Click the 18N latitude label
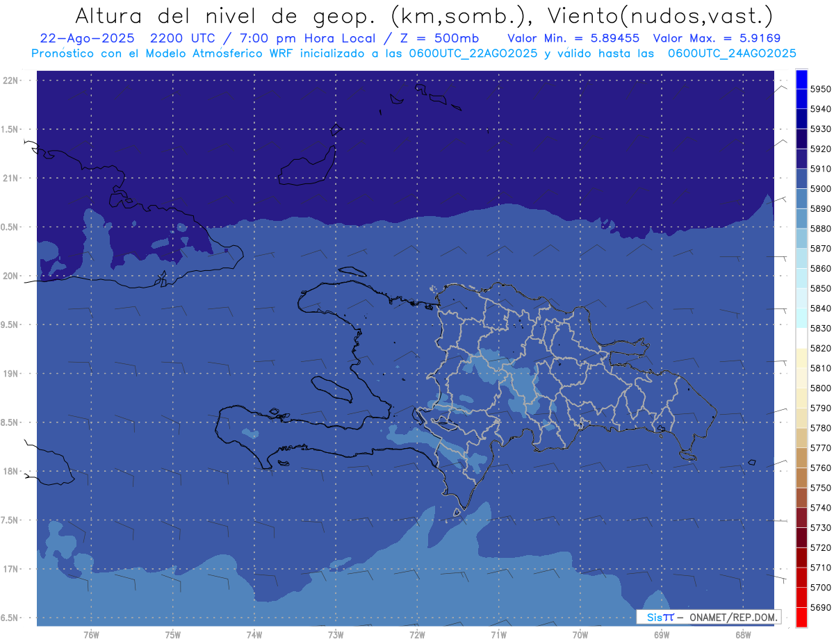The image size is (834, 644). (12, 472)
